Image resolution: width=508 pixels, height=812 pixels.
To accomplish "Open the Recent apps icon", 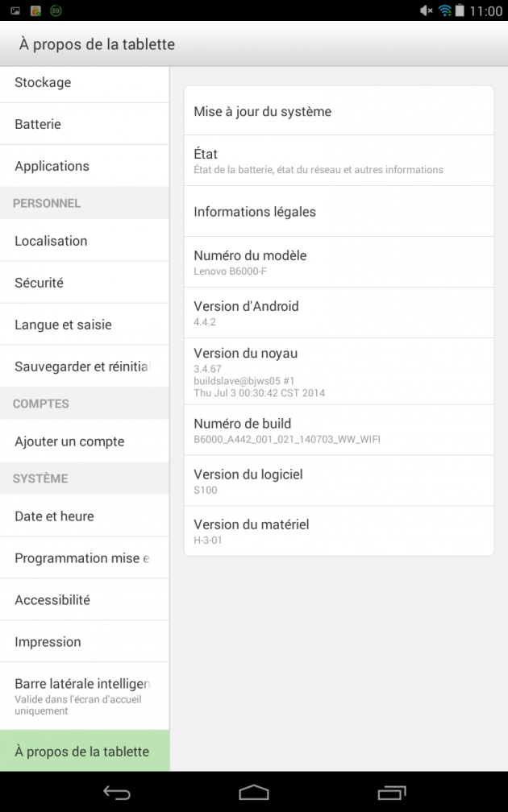I will (x=392, y=793).
